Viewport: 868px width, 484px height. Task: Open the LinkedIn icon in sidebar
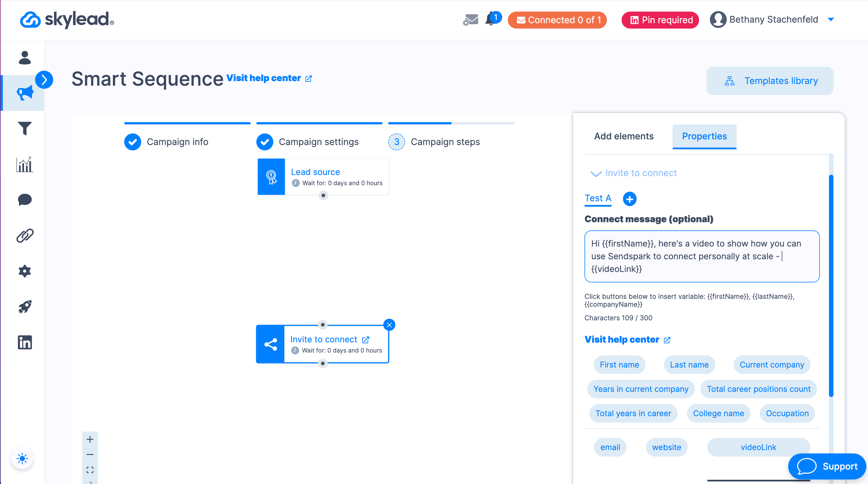(25, 342)
